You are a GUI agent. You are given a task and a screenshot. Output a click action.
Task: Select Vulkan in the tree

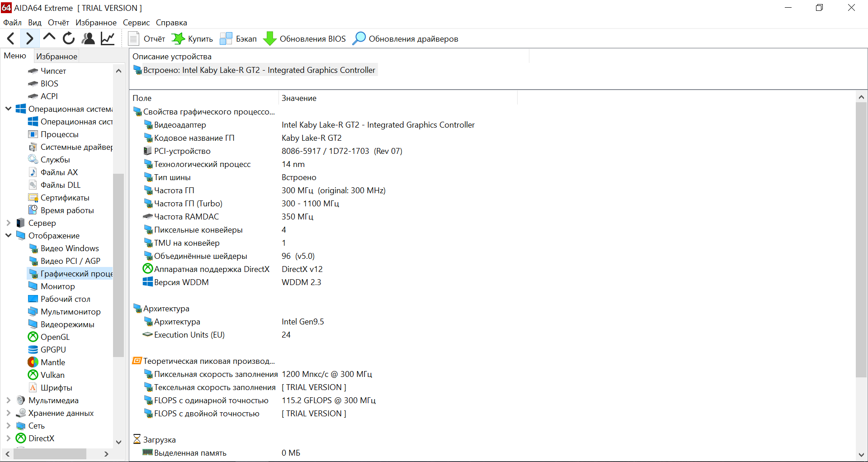pyautogui.click(x=52, y=375)
